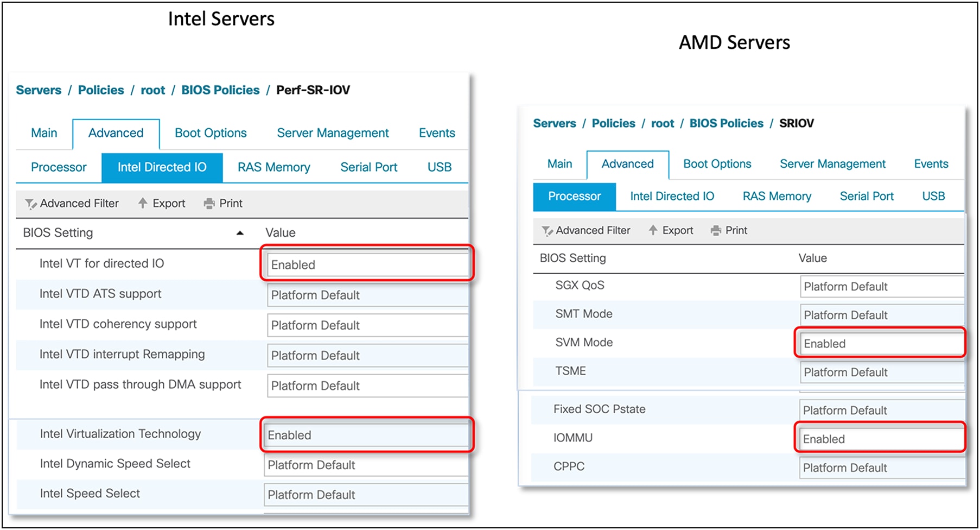The height and width of the screenshot is (530, 980).
Task: Click Policies breadcrumb link in AMD panel
Action: tap(613, 123)
